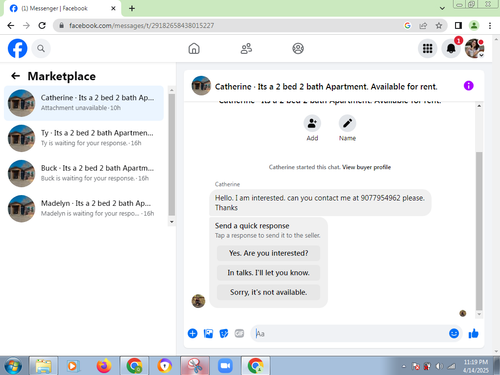Close the Messenger browser tab

[113, 8]
